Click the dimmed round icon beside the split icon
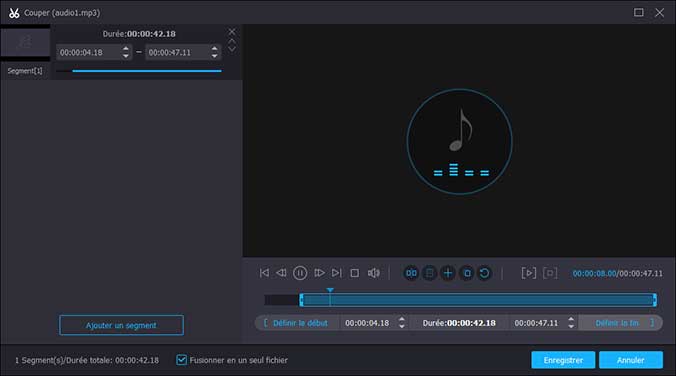Screen dimensions: 676x376 [x=429, y=273]
